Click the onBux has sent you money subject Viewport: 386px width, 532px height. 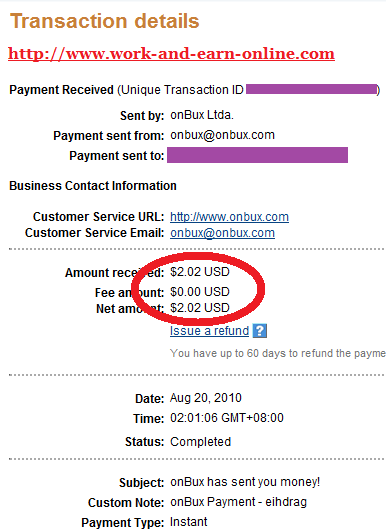tap(245, 482)
